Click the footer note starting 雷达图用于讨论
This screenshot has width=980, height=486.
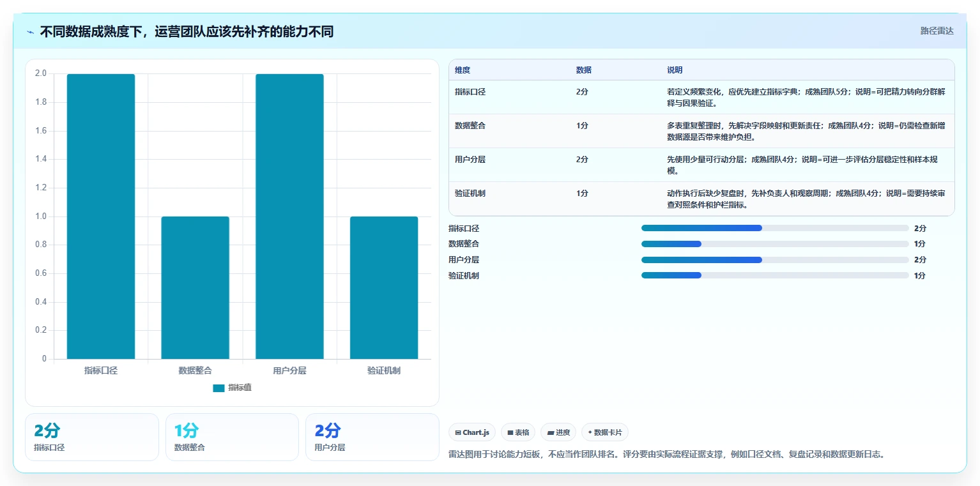pos(666,455)
